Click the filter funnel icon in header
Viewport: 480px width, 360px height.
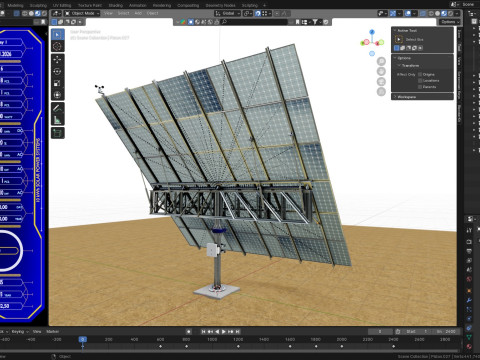click(315, 22)
